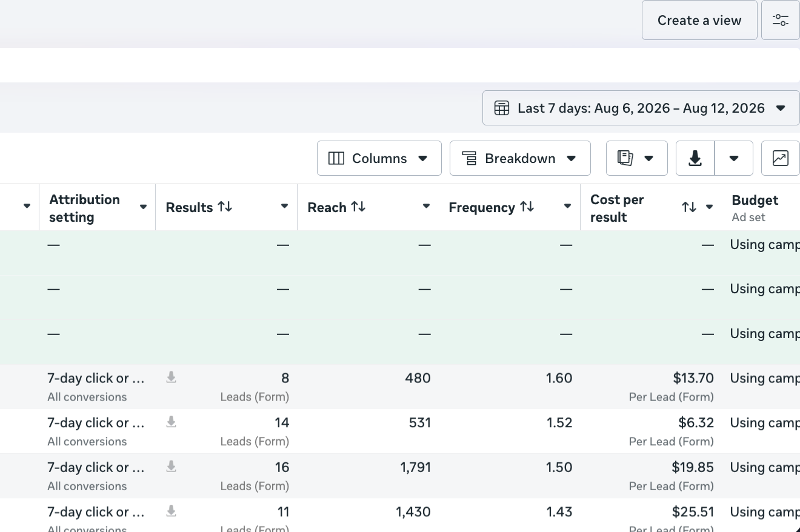The image size is (800, 532).
Task: Click the 8 Leads (Form) result value
Action: (x=285, y=378)
